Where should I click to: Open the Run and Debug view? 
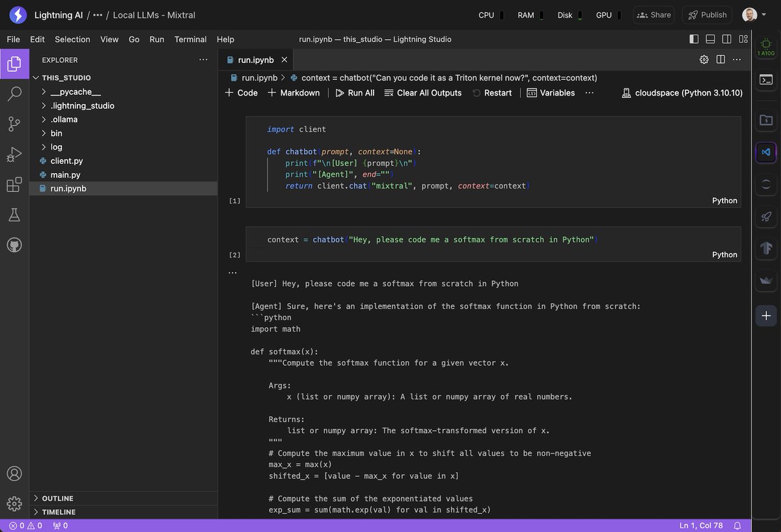click(14, 155)
